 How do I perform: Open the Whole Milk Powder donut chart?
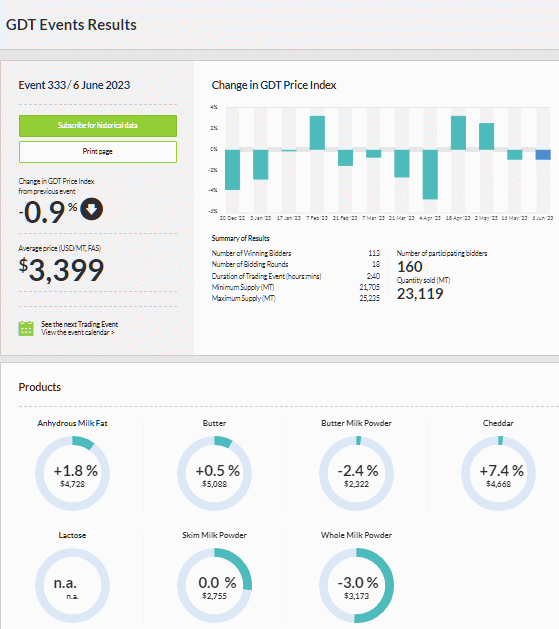[x=356, y=585]
